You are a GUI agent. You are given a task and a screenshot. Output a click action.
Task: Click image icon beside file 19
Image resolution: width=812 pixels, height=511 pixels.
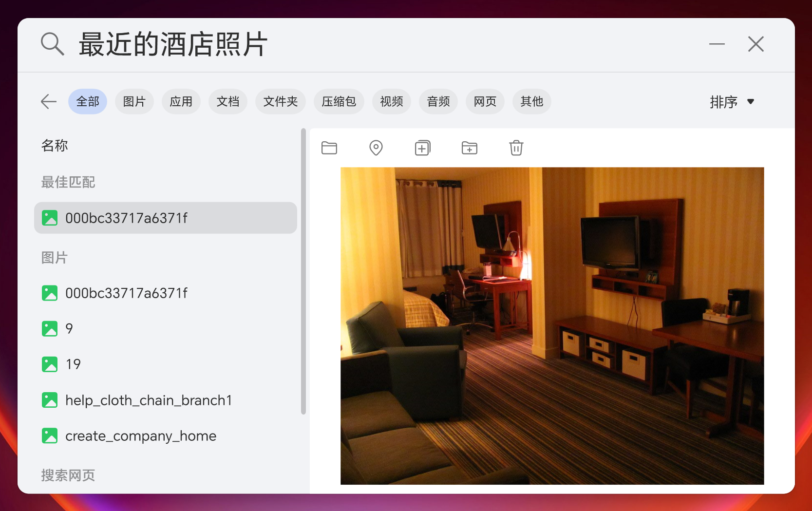(50, 364)
